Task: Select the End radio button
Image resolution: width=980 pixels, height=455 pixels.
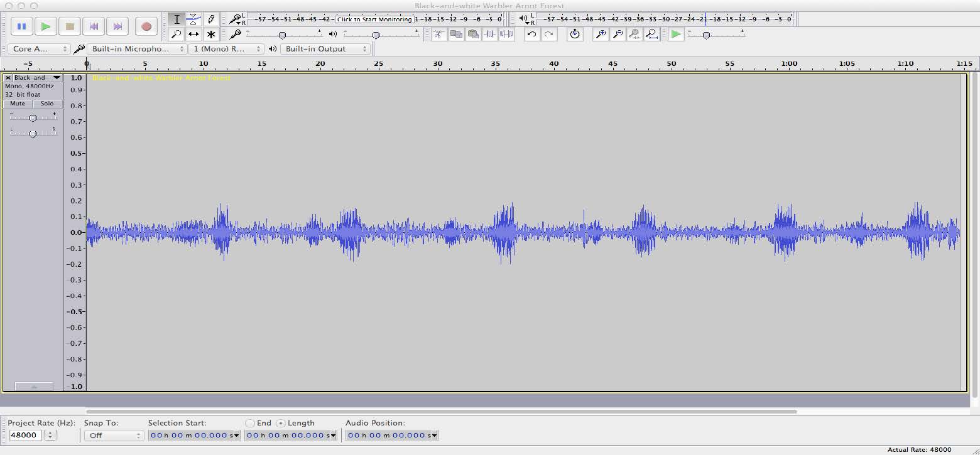Action: [x=250, y=423]
